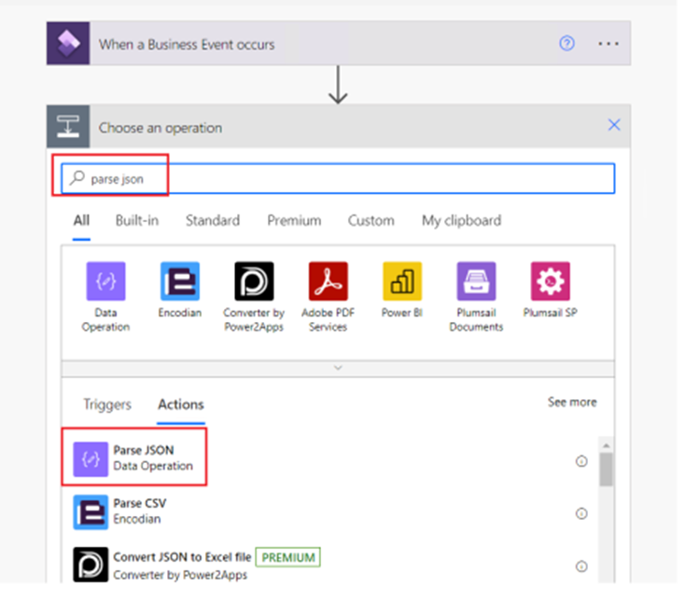Click the help icon on Business Event trigger
Image resolution: width=700 pixels, height=615 pixels.
(x=567, y=44)
